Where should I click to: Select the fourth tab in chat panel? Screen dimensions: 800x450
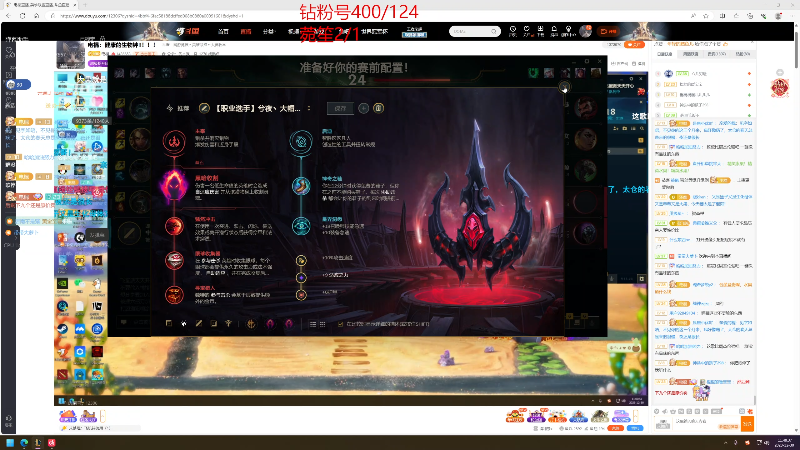(742, 54)
